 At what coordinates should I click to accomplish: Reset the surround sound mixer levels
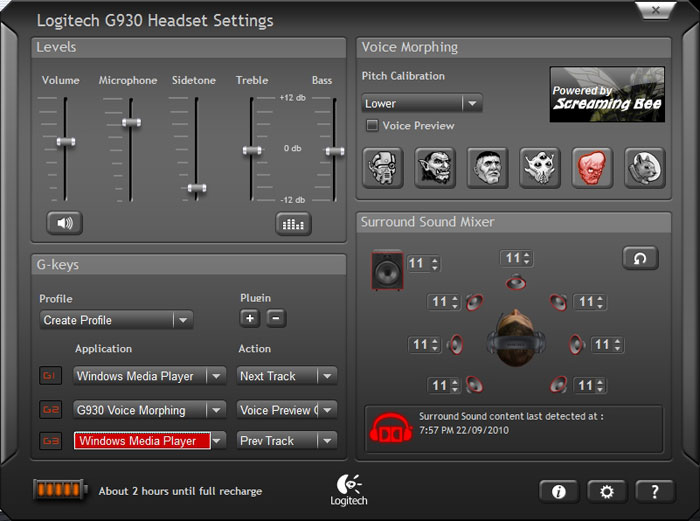[640, 258]
